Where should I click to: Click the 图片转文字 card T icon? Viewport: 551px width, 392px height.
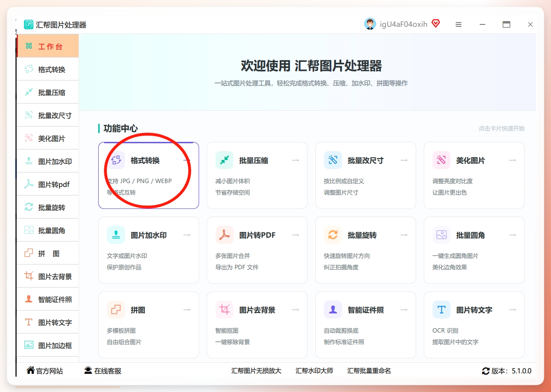point(441,310)
